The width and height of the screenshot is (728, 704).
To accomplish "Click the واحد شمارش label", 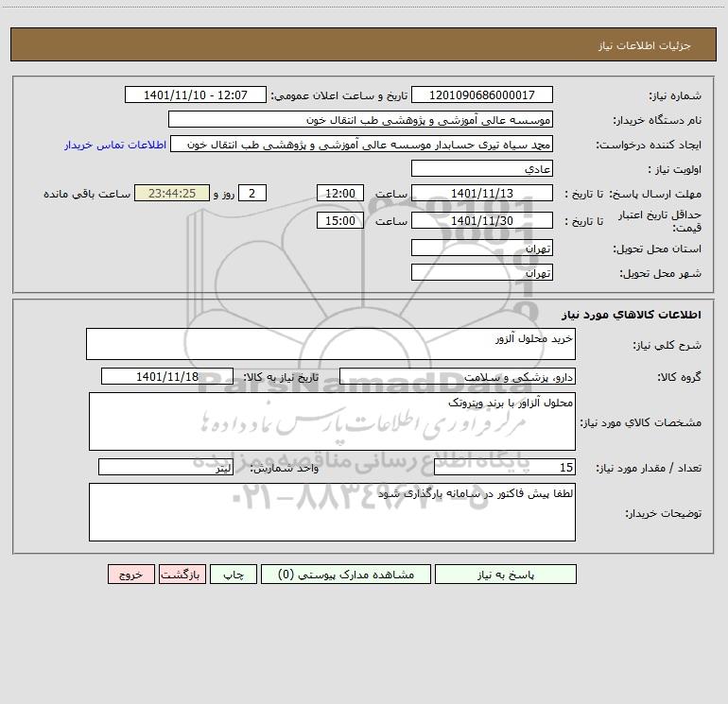I will 285,468.
